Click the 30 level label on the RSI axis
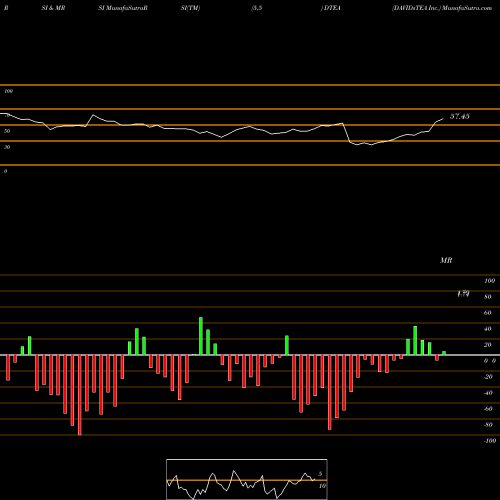Screen dimensions: 500x500 [x=7, y=147]
